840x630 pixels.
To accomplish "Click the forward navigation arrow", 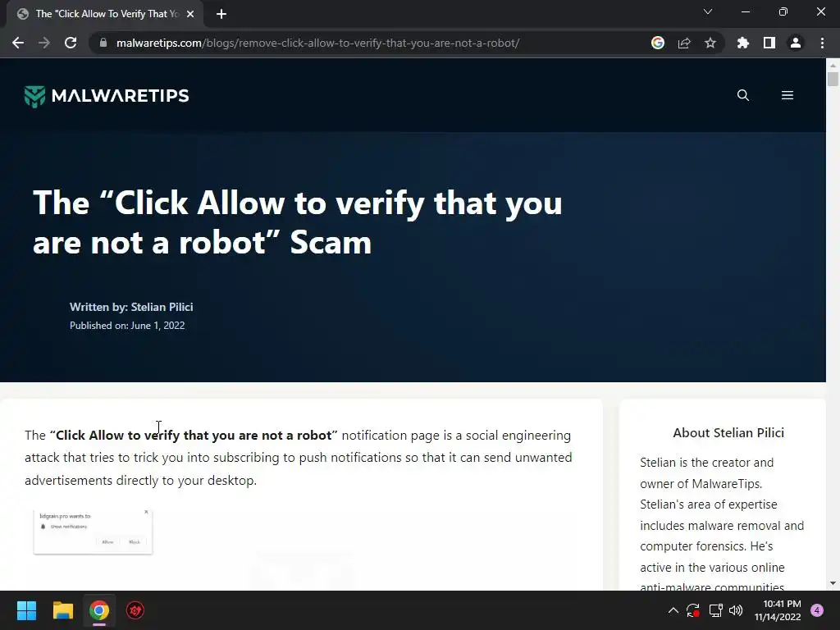I will point(44,43).
